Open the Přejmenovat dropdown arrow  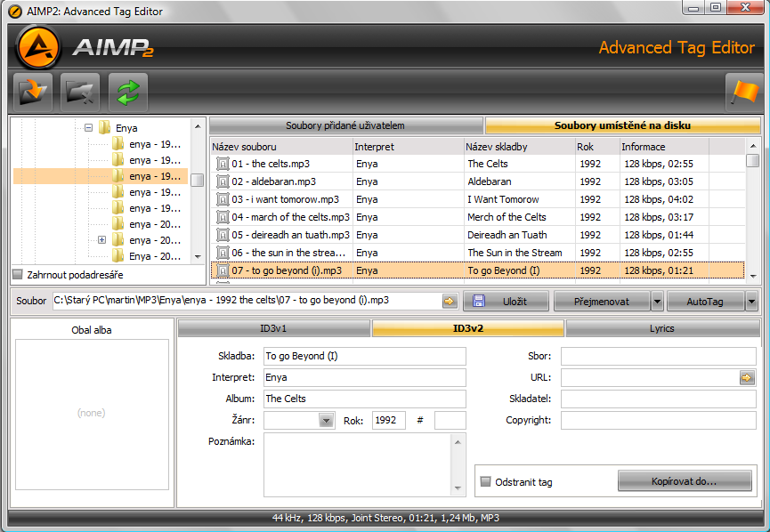coord(657,302)
